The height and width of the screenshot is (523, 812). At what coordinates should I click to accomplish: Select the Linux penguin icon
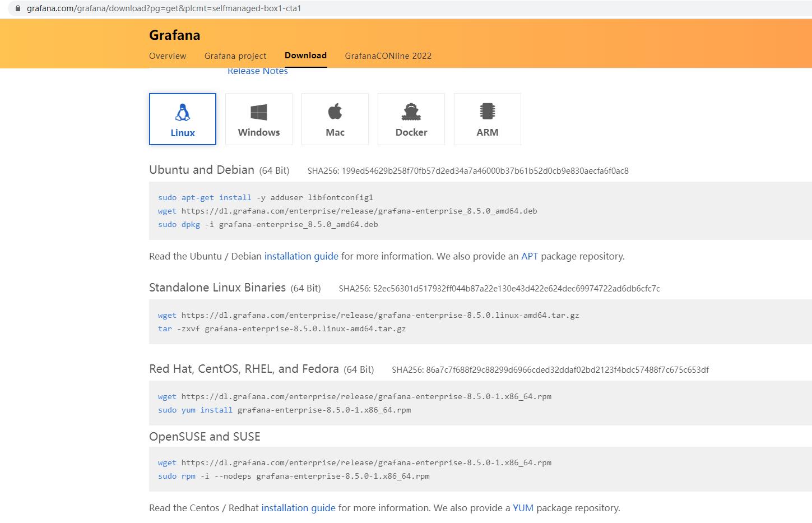coord(183,113)
